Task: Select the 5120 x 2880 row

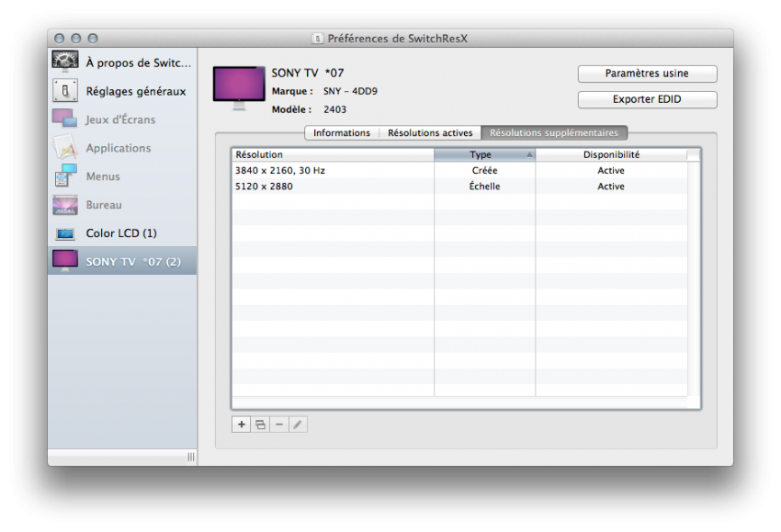Action: (x=459, y=187)
